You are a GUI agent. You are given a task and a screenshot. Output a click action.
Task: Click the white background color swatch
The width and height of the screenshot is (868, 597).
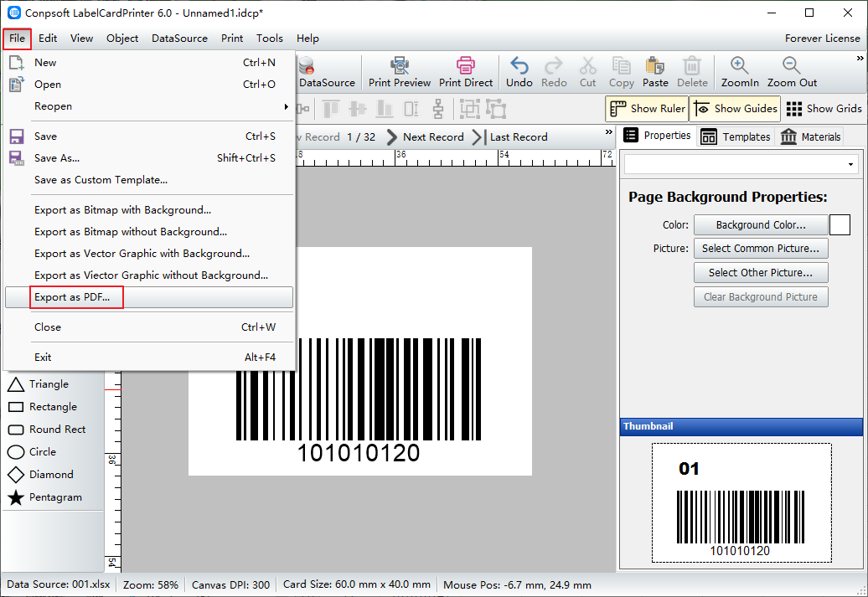[x=840, y=224]
